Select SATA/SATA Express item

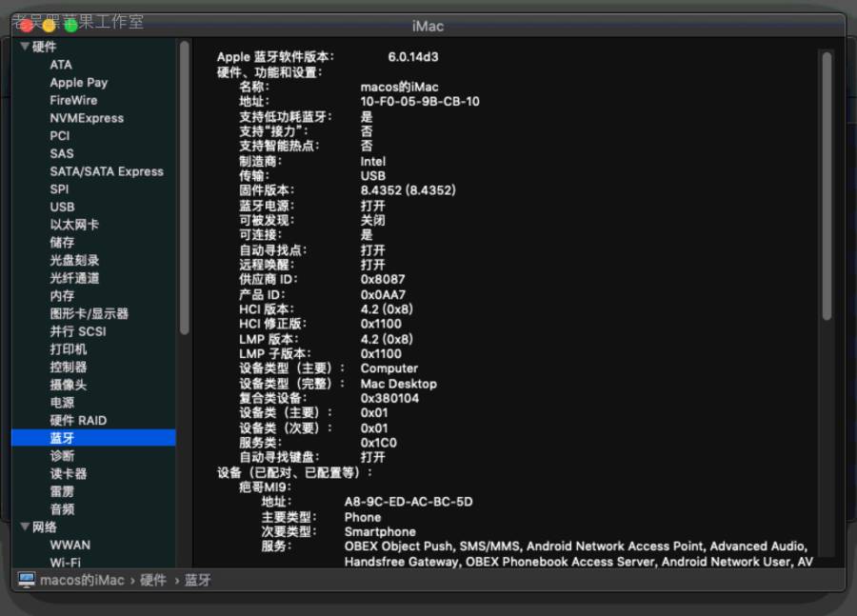107,171
